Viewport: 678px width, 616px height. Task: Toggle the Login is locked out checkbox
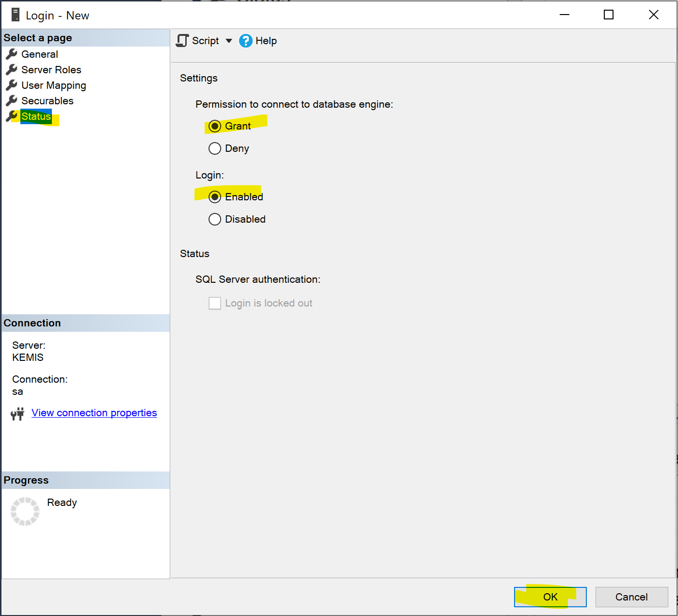215,303
